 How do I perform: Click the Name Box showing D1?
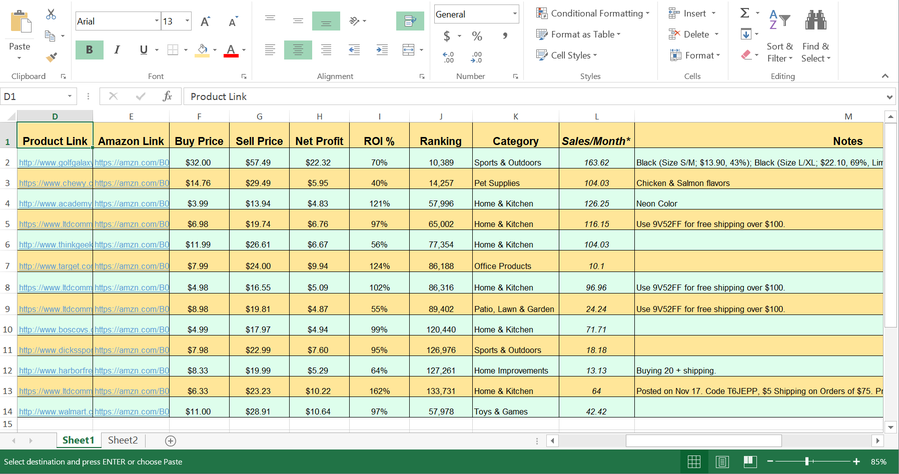[x=38, y=96]
